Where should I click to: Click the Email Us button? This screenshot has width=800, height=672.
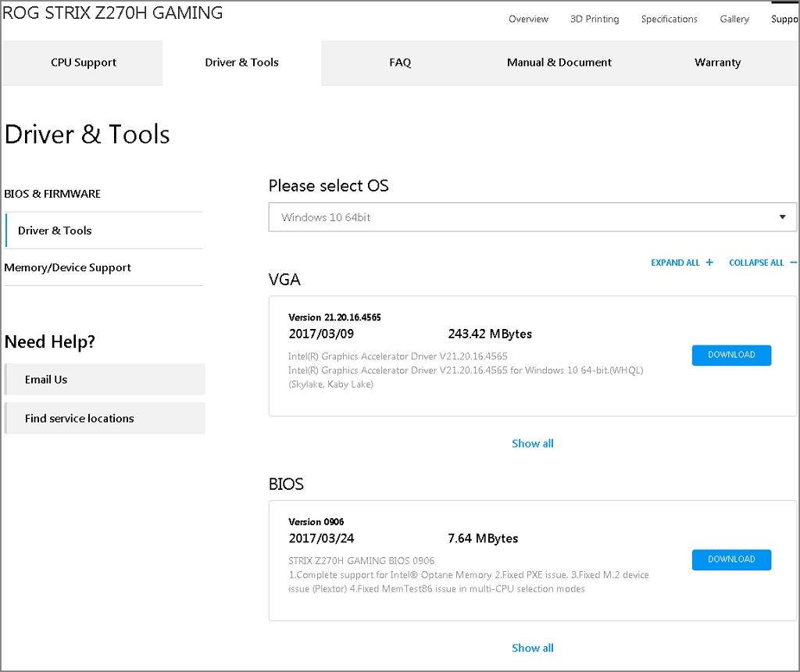(x=105, y=379)
